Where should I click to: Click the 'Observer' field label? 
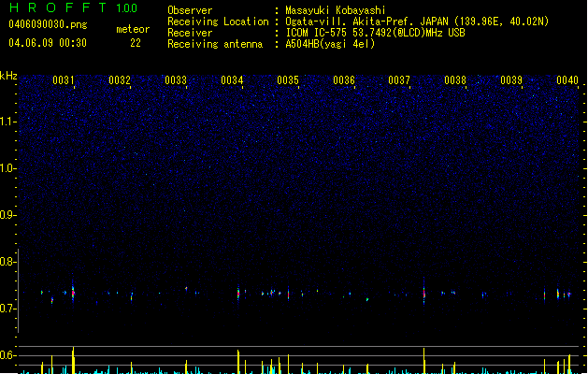click(x=190, y=10)
